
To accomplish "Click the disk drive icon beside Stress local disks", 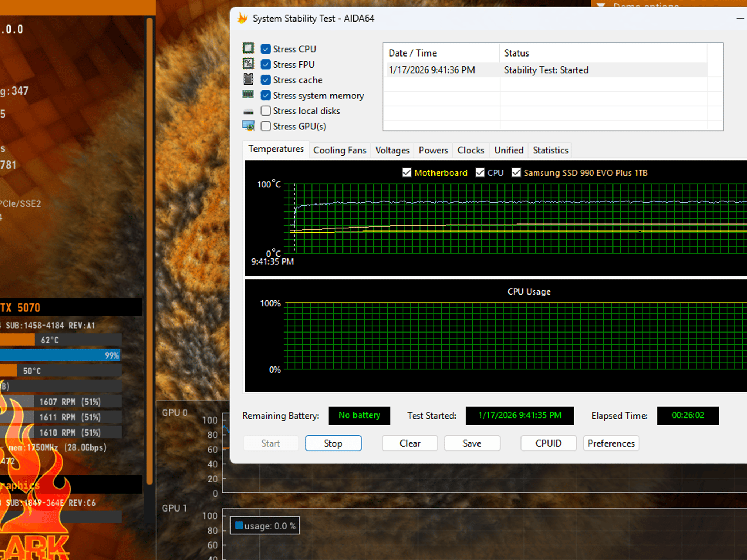I will 248,112.
